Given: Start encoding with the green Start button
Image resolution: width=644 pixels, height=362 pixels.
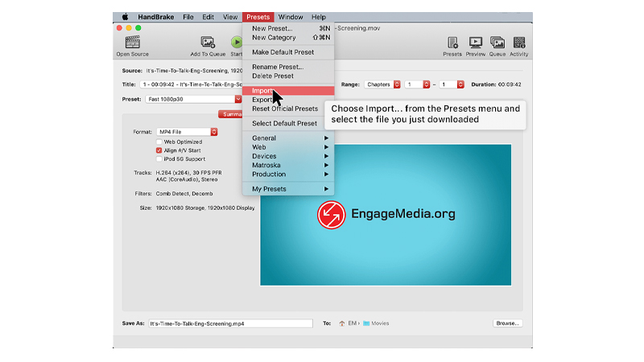Looking at the screenshot, I should pos(236,43).
